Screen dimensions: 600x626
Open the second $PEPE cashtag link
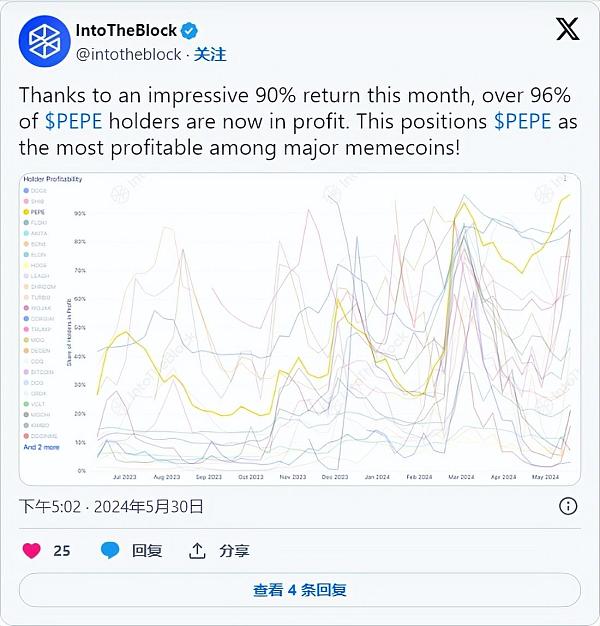coord(526,121)
